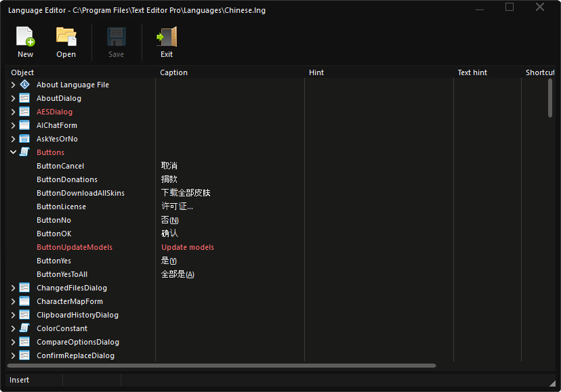Screen dimensions: 561x392
Task: Click the ChangedFilesDialog form icon
Action: (24, 288)
